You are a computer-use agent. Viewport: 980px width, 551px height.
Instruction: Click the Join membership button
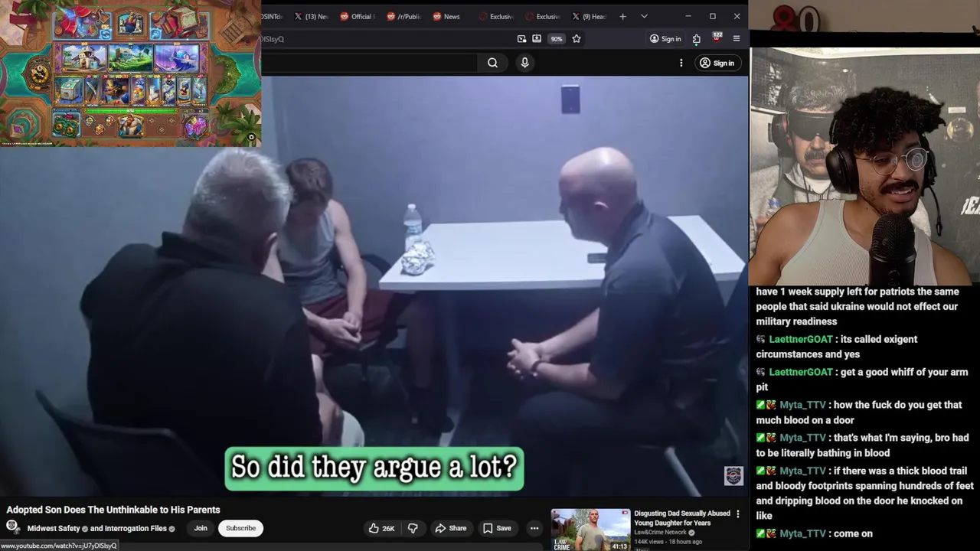[x=201, y=528]
